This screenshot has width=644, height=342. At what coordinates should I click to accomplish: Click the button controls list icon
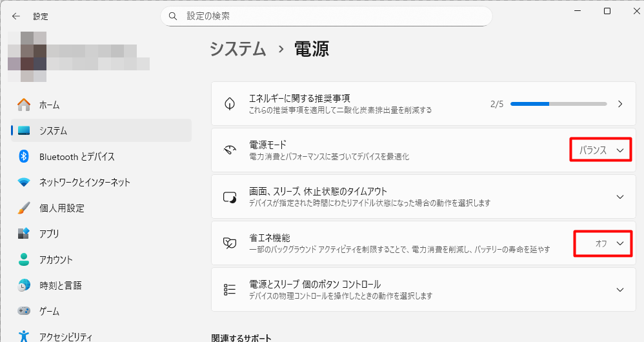tap(230, 290)
